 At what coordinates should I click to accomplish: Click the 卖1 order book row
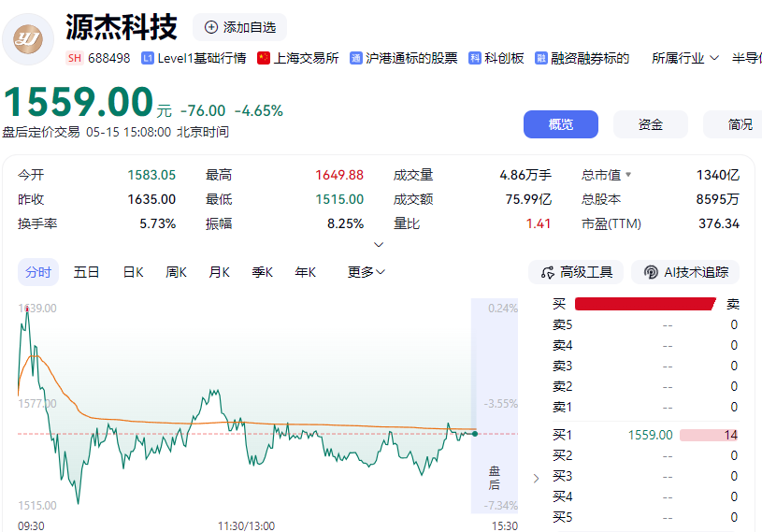click(x=645, y=407)
